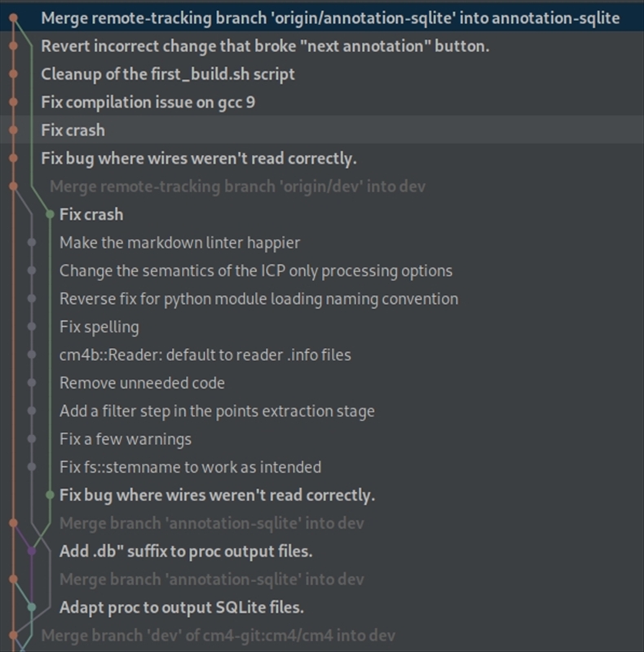Click "Merge branch 'dev' of cm4-git" commit

(x=218, y=636)
